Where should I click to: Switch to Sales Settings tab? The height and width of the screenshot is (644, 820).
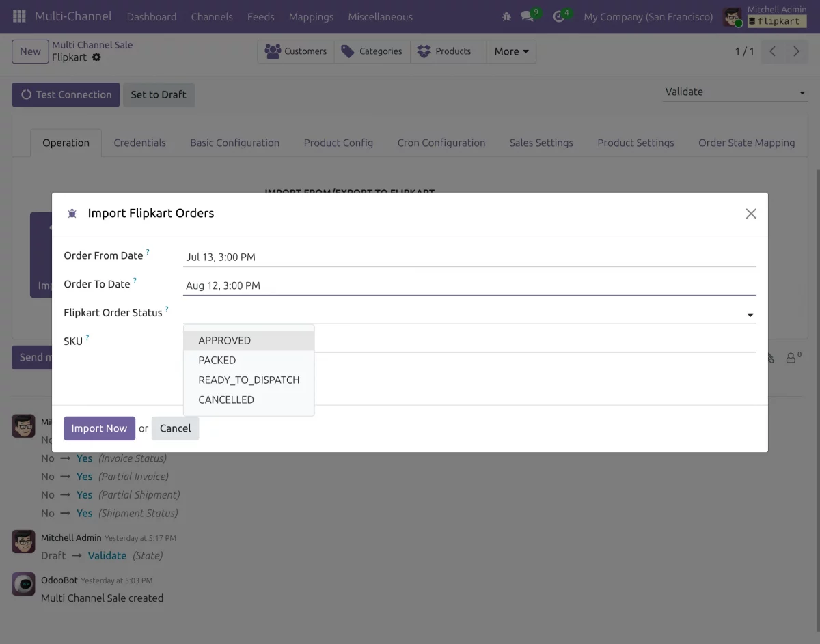click(x=541, y=143)
